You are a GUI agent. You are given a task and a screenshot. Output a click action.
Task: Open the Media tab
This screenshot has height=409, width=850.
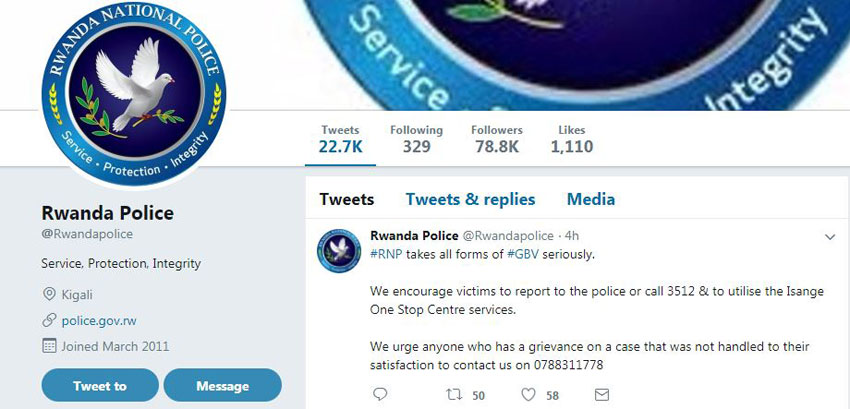pyautogui.click(x=591, y=199)
